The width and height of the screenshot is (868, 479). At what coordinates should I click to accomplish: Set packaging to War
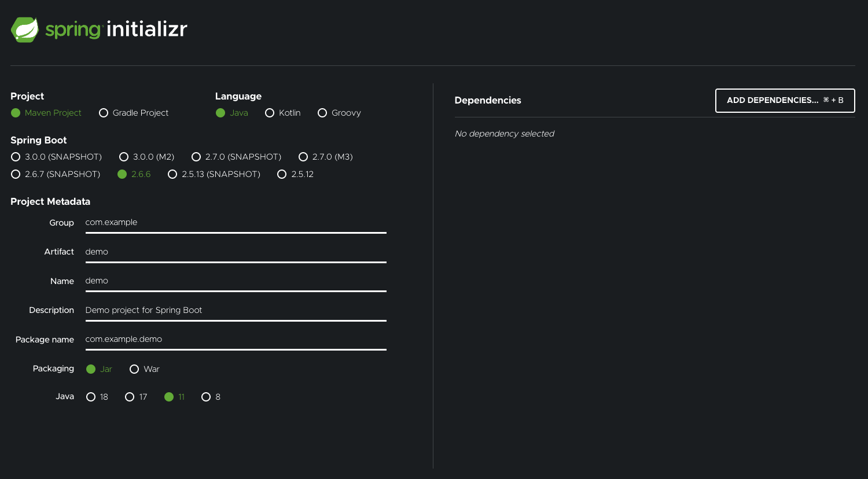point(145,369)
